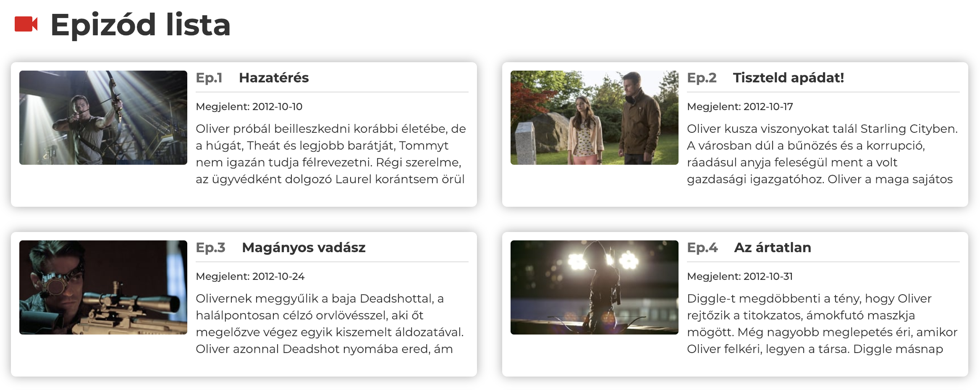
Task: Click the description starting with Diggle-t megdöbbenti
Action: click(822, 324)
